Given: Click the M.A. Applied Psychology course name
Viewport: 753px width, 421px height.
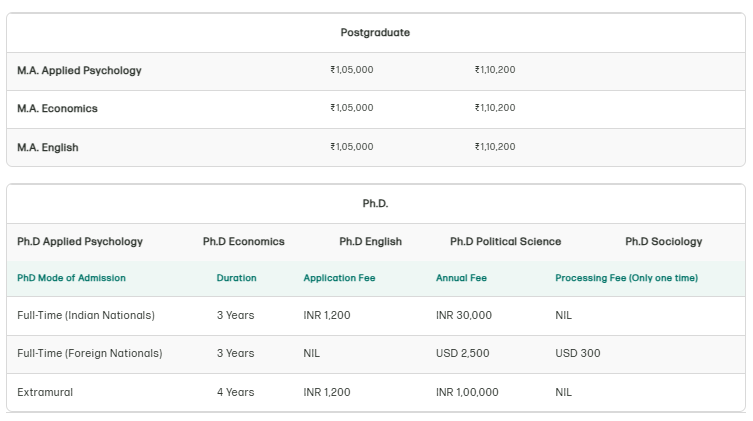Looking at the screenshot, I should [x=79, y=71].
